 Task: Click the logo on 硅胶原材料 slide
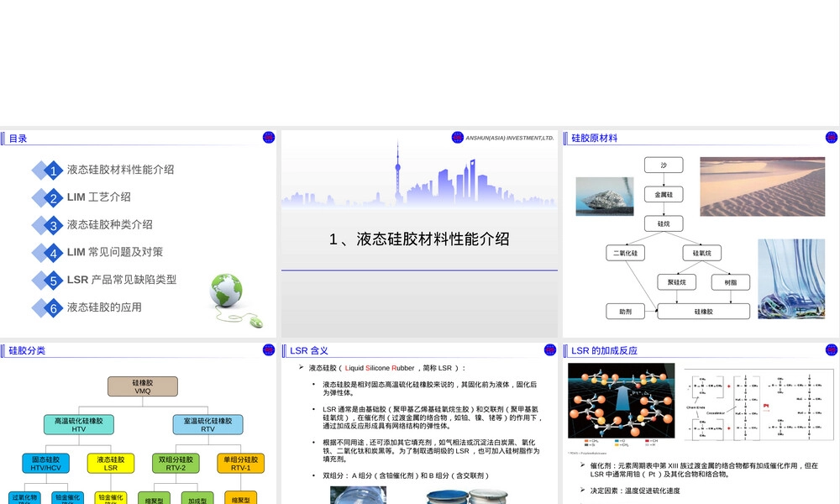(832, 137)
